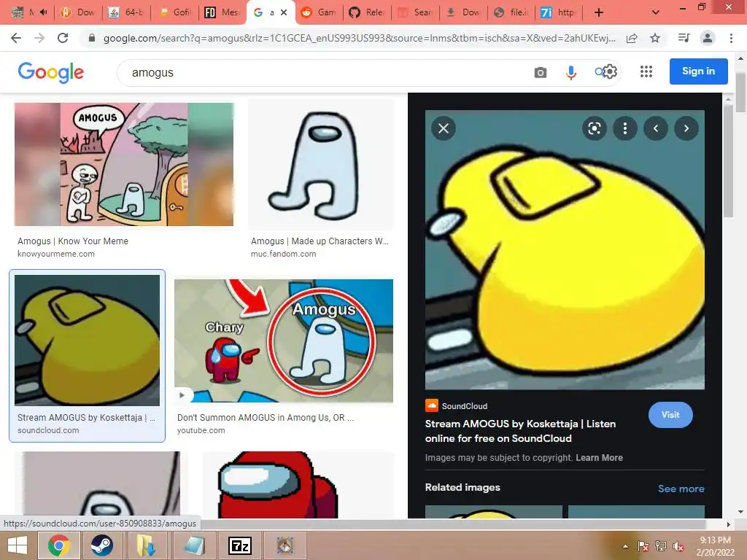Open Stream AMOGUS by Koskettaja preview title
Image resolution: width=747 pixels, height=560 pixels.
[520, 431]
